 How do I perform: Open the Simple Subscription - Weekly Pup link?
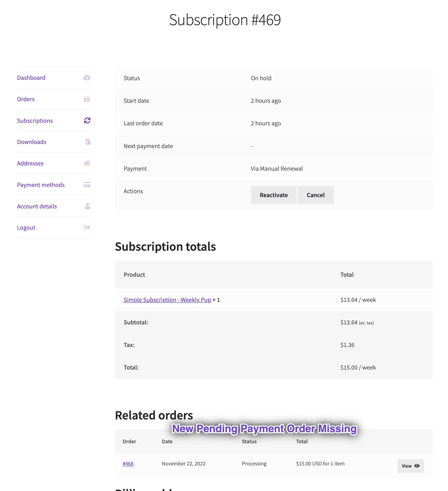167,300
